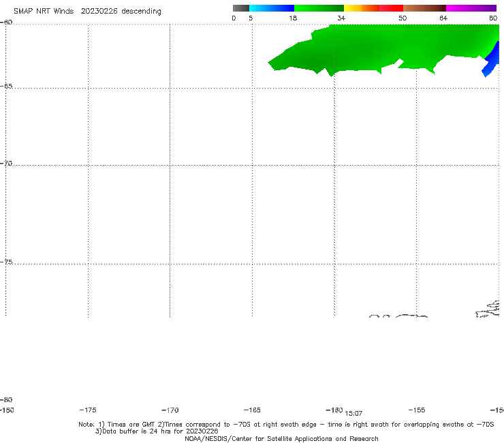Click the swath time label '15:07'

(353, 414)
